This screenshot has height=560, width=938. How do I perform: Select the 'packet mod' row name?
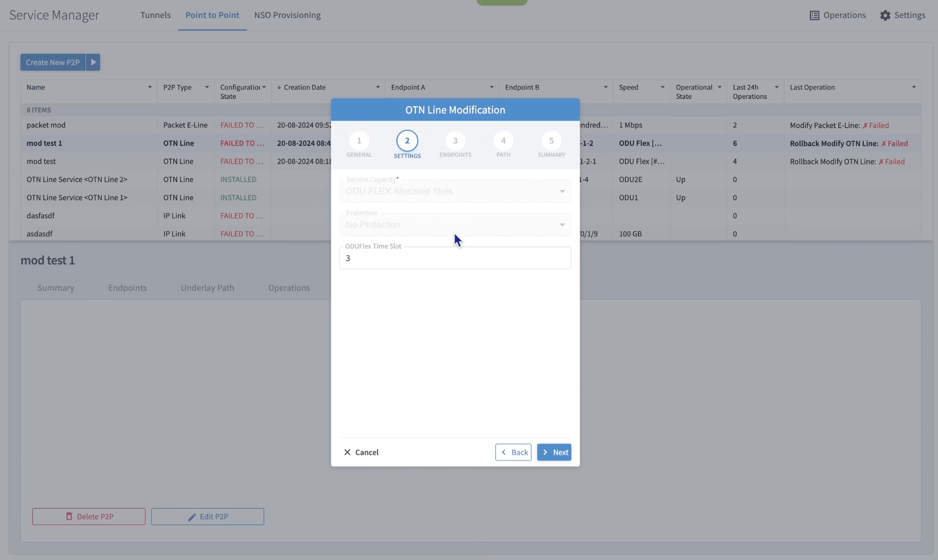point(46,125)
